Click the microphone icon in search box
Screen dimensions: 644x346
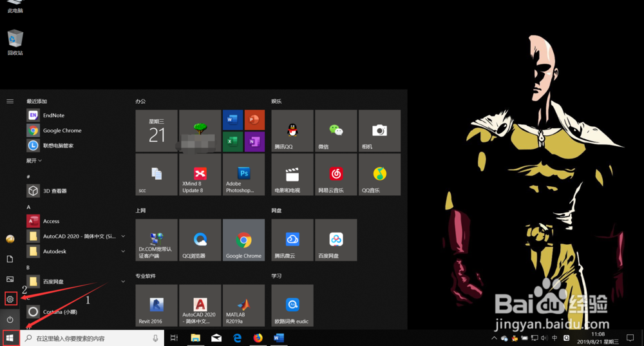[155, 338]
